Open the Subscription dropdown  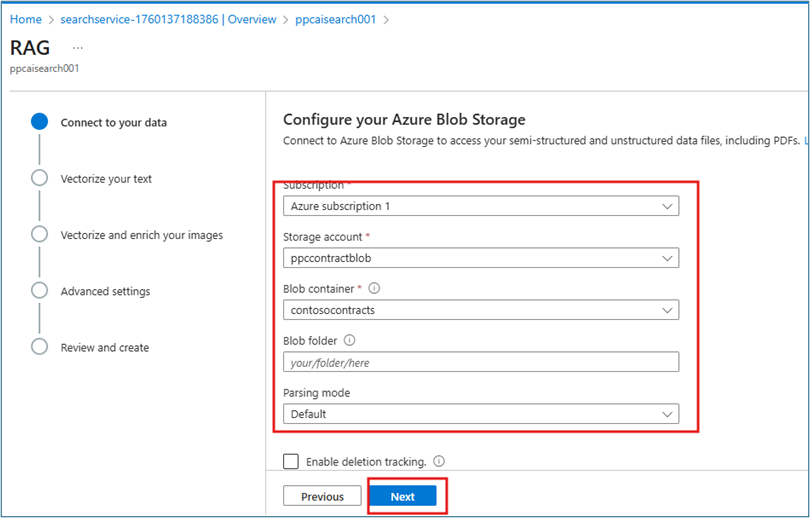tap(481, 206)
